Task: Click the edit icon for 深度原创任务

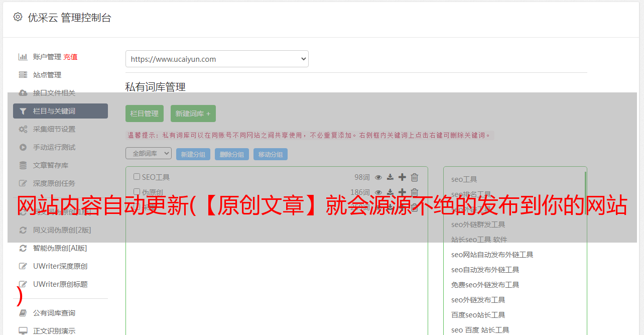Action: coord(23,183)
